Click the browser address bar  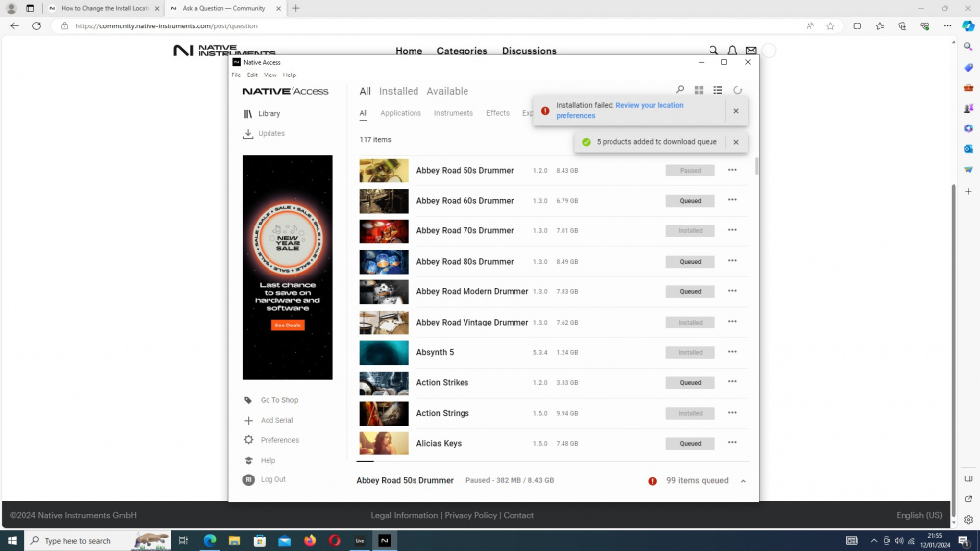point(431,26)
